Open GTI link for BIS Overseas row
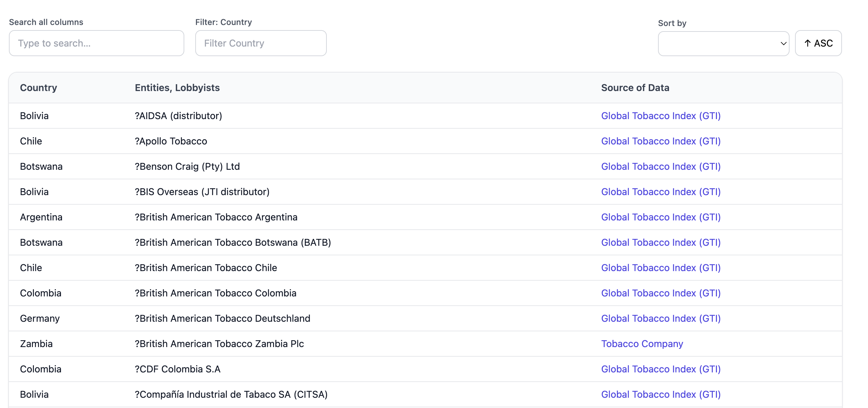Screen dimensions: 868x408 (x=660, y=192)
